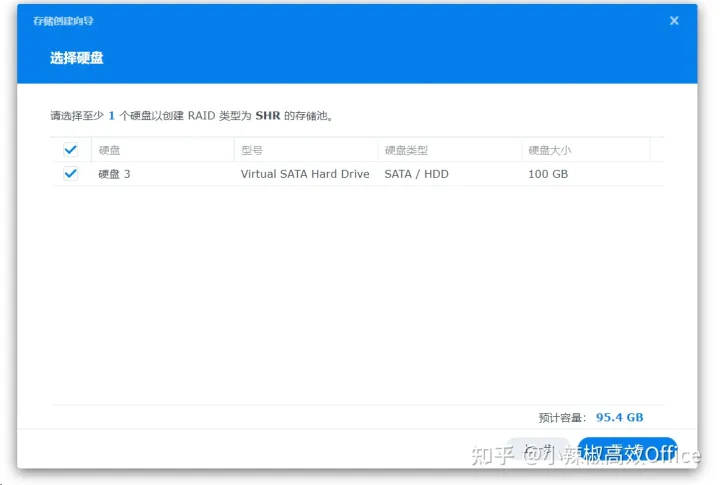The width and height of the screenshot is (720, 485).
Task: Sort by the 型号 column header
Action: click(x=306, y=150)
